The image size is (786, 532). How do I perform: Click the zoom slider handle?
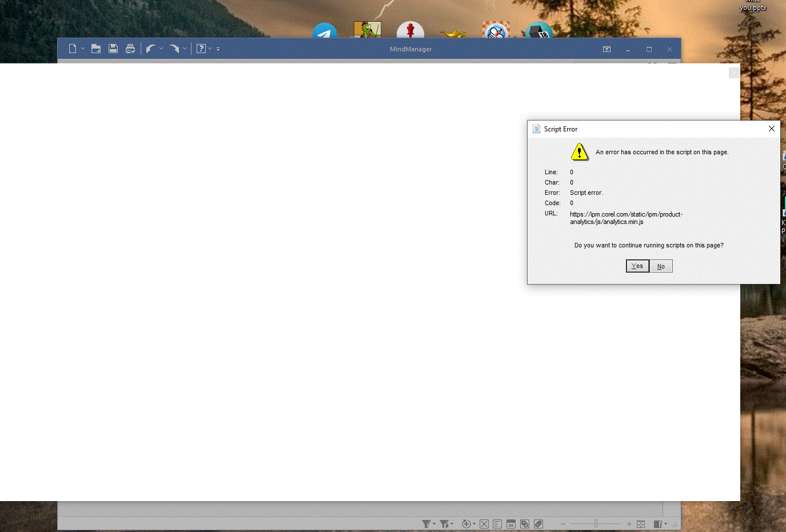596,524
